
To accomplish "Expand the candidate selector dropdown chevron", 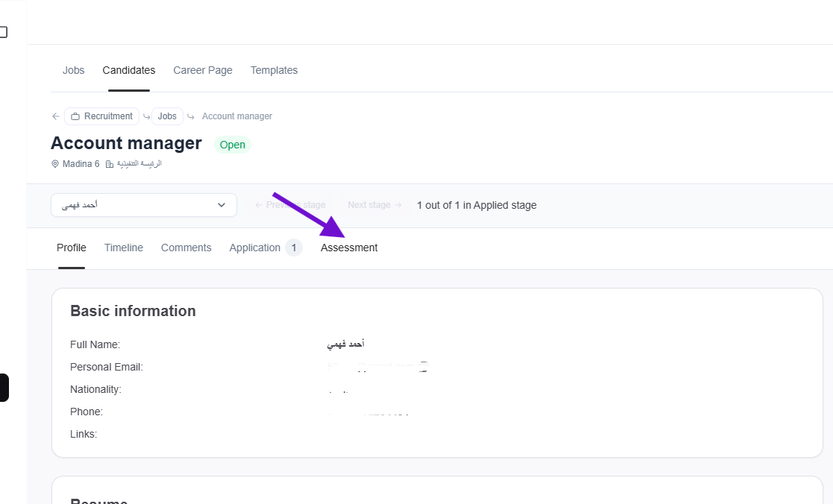I will tap(221, 205).
